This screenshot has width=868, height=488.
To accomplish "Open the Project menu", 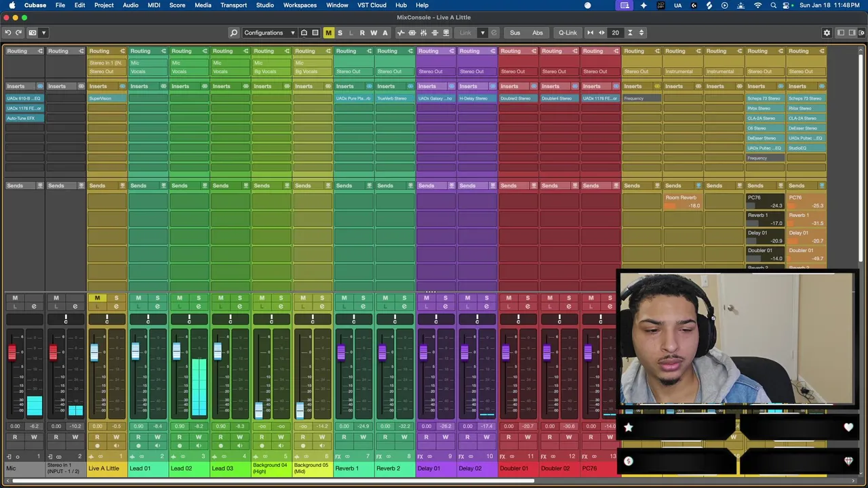I will [104, 5].
